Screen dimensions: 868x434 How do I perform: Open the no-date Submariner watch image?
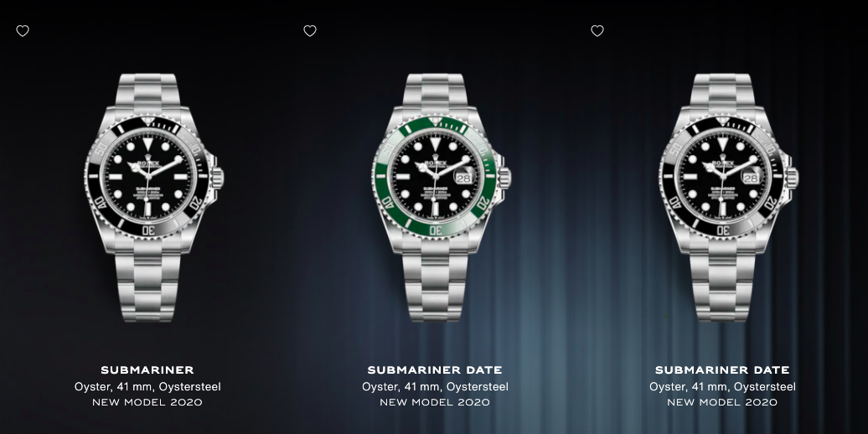click(152, 197)
